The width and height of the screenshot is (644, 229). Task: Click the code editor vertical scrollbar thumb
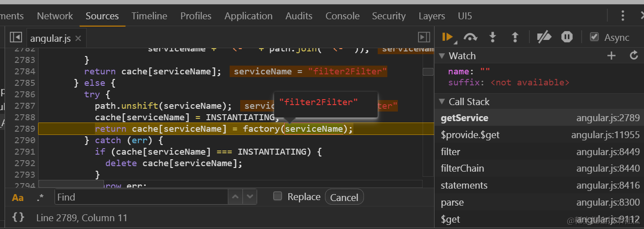428,72
